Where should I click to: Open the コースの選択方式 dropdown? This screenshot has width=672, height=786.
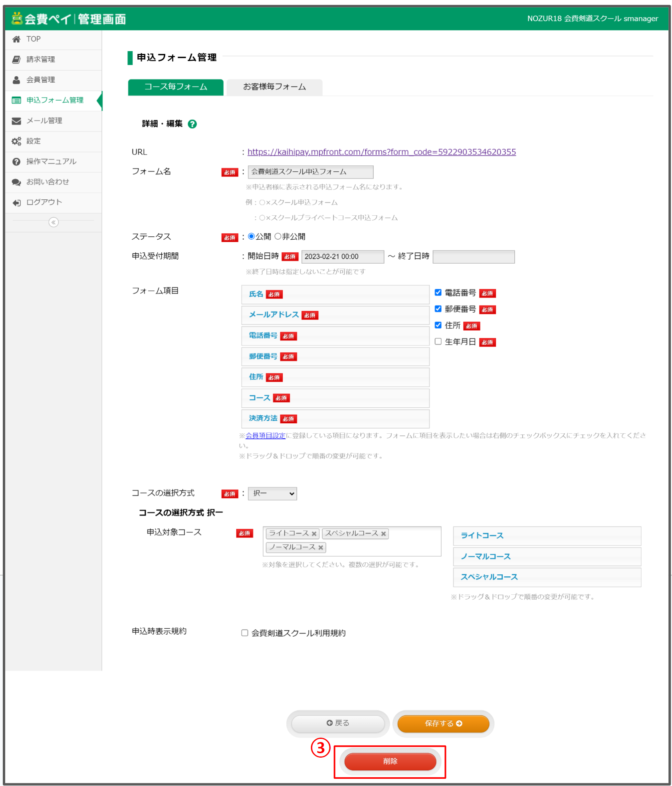(x=272, y=494)
